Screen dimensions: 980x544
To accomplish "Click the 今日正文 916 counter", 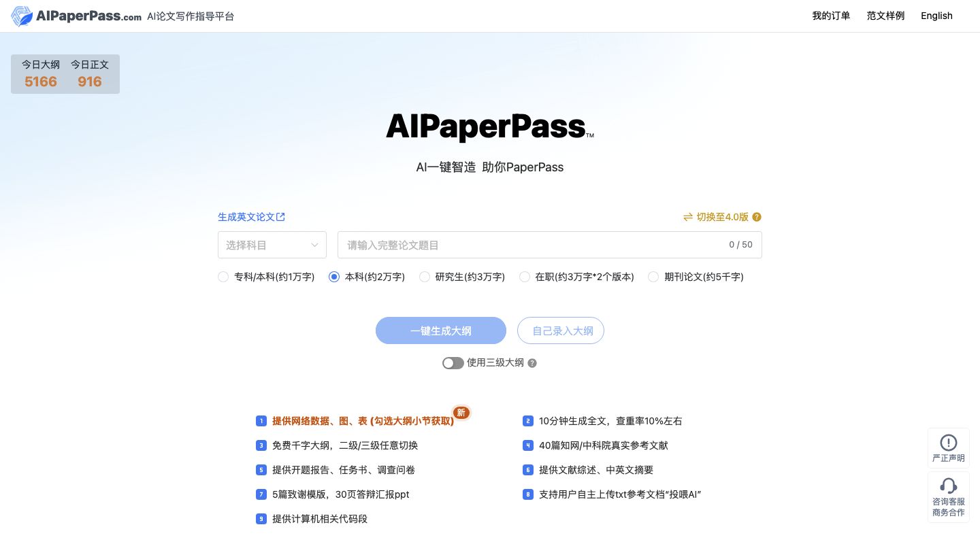I will [x=90, y=74].
